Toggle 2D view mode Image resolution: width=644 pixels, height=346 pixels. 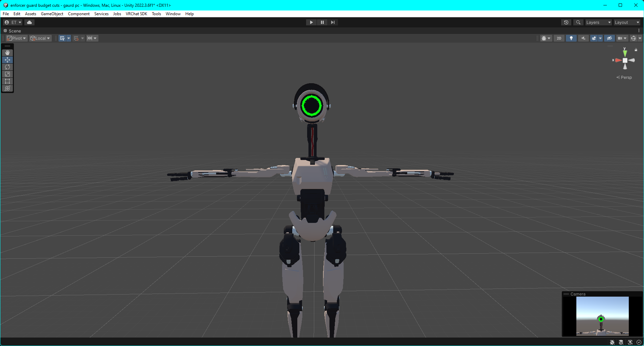pyautogui.click(x=559, y=38)
